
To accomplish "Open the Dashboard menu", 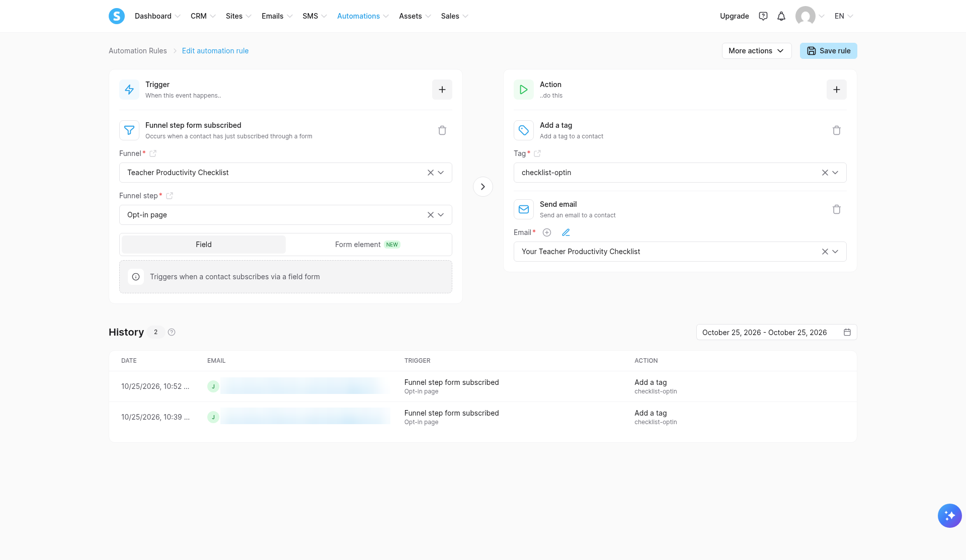I will [157, 16].
